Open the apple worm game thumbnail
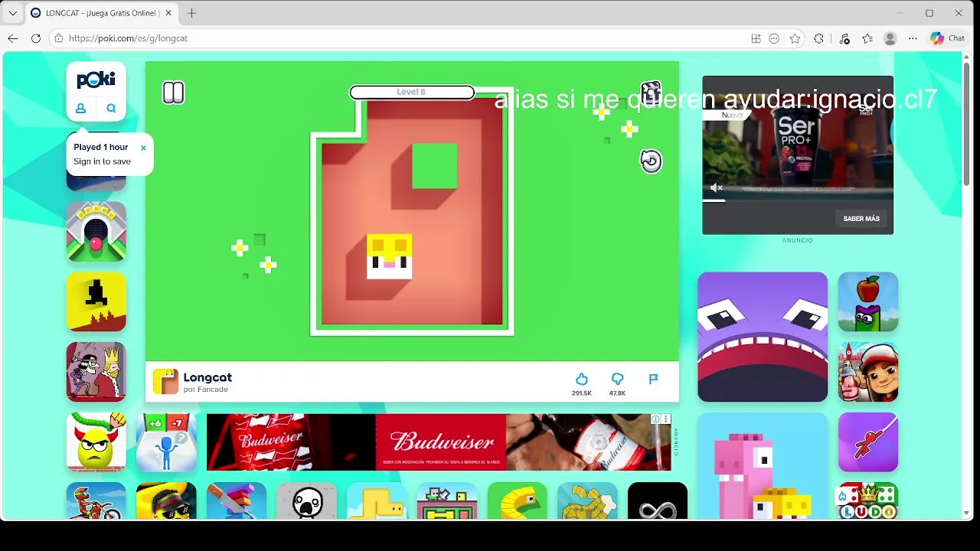Screen dimensions: 980x551 [x=868, y=302]
